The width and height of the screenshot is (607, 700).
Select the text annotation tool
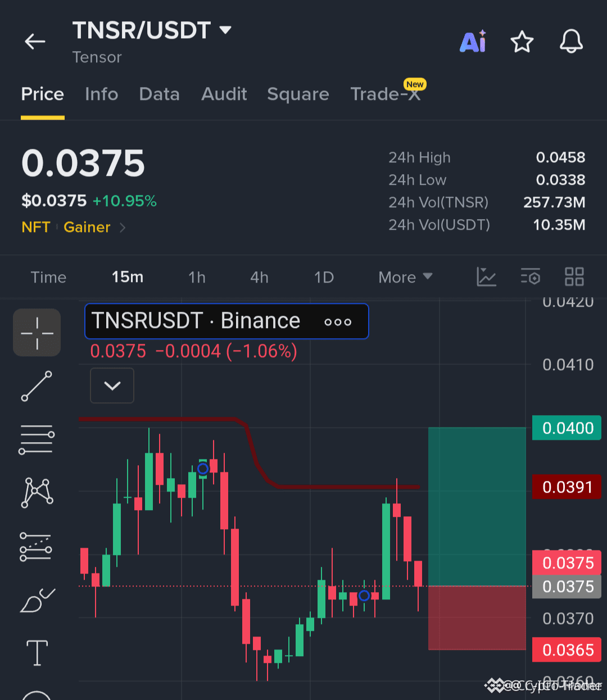tap(37, 653)
